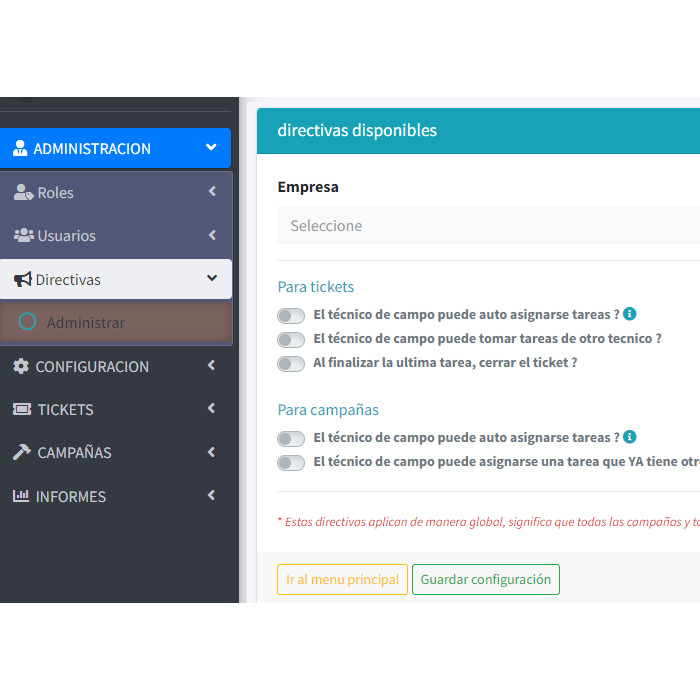
Task: Toggle cerrar el ticket al finalizar
Action: [291, 364]
